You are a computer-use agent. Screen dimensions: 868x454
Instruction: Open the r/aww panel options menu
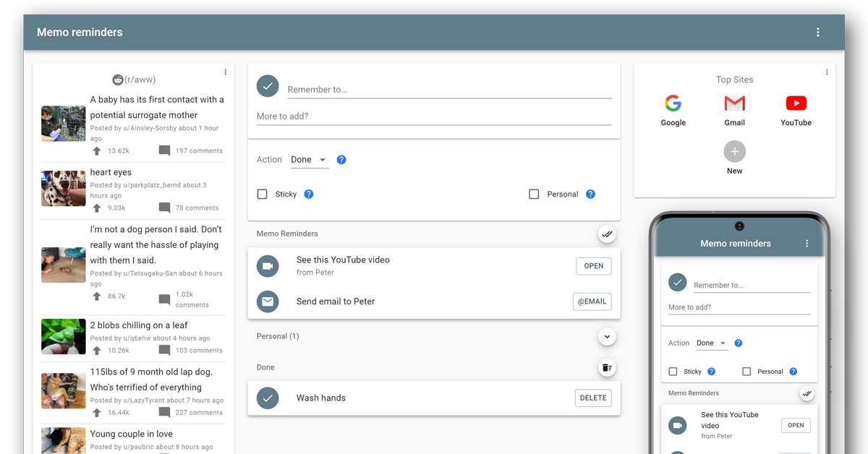pyautogui.click(x=226, y=72)
